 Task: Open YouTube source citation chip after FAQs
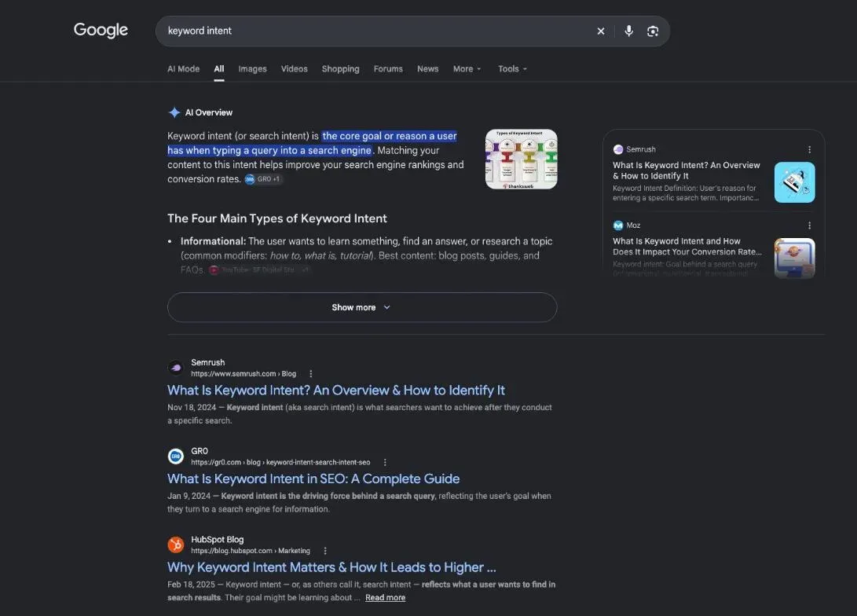260,270
